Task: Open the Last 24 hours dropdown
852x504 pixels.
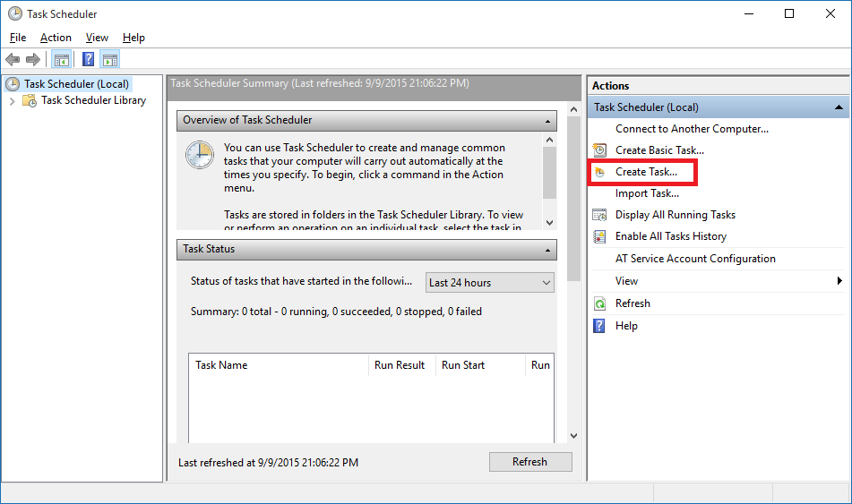Action: [x=490, y=283]
